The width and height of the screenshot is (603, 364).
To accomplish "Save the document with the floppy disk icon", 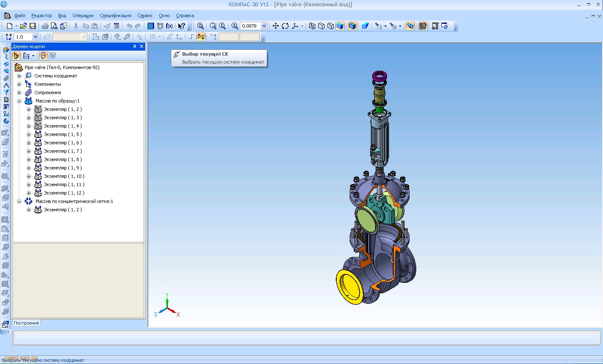I will 33,26.
